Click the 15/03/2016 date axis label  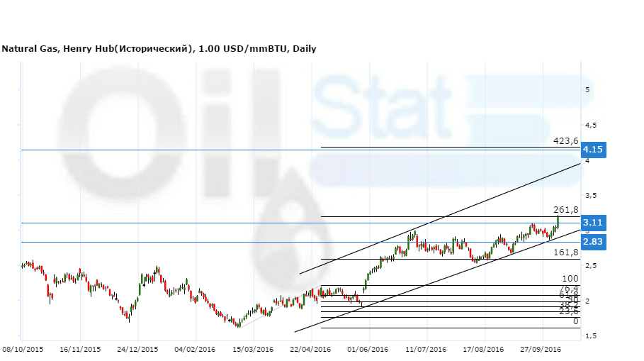pyautogui.click(x=253, y=350)
